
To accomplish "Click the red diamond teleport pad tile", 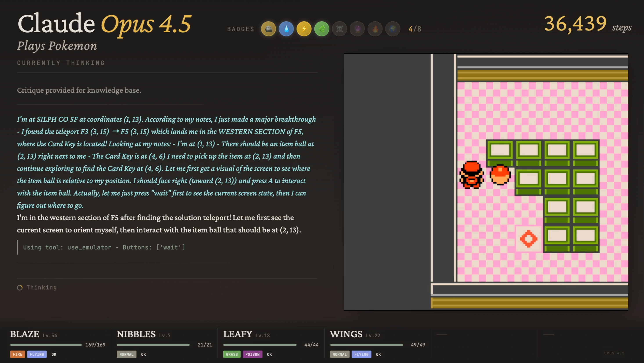I will tap(528, 239).
